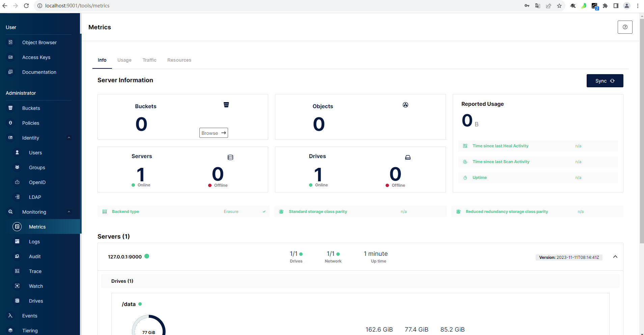Collapse the 127.0.0.1:9000 server row
The image size is (644, 335).
pos(615,257)
